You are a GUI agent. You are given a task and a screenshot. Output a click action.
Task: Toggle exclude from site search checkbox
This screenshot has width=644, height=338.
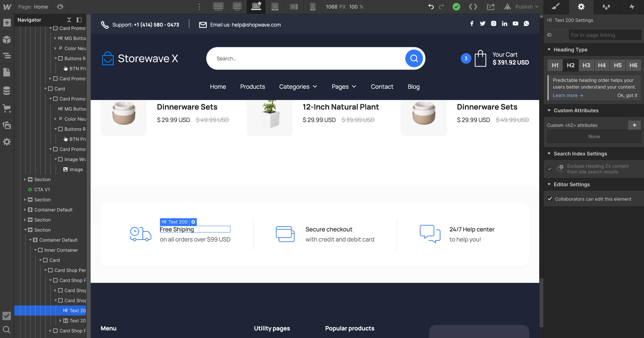pos(550,169)
